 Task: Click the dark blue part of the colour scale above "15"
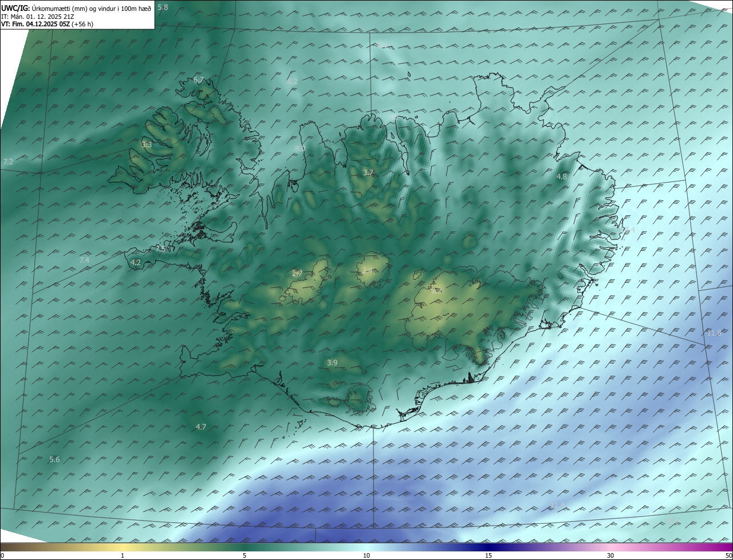coord(488,547)
